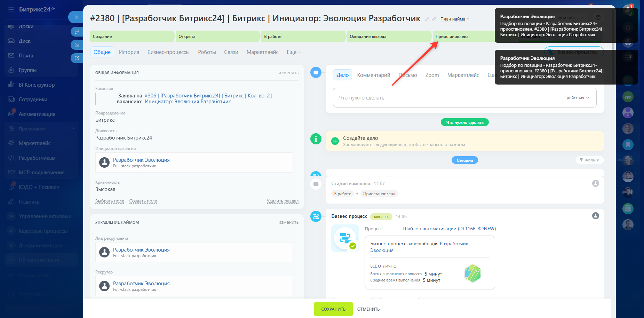Screen dimensions: 644x318
Task: Edit the title with the pencil icon
Action: pyautogui.click(x=427, y=19)
